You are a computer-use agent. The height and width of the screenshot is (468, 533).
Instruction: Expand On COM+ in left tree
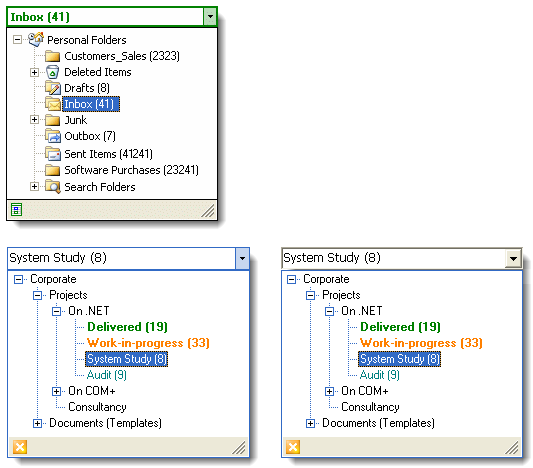pos(56,391)
